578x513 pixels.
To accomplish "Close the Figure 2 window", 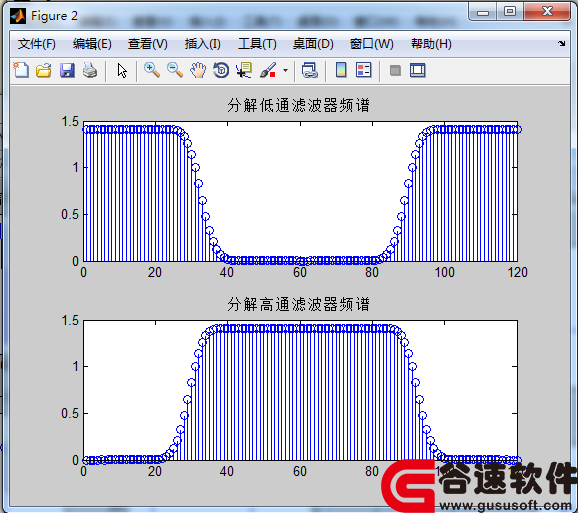I will (547, 12).
